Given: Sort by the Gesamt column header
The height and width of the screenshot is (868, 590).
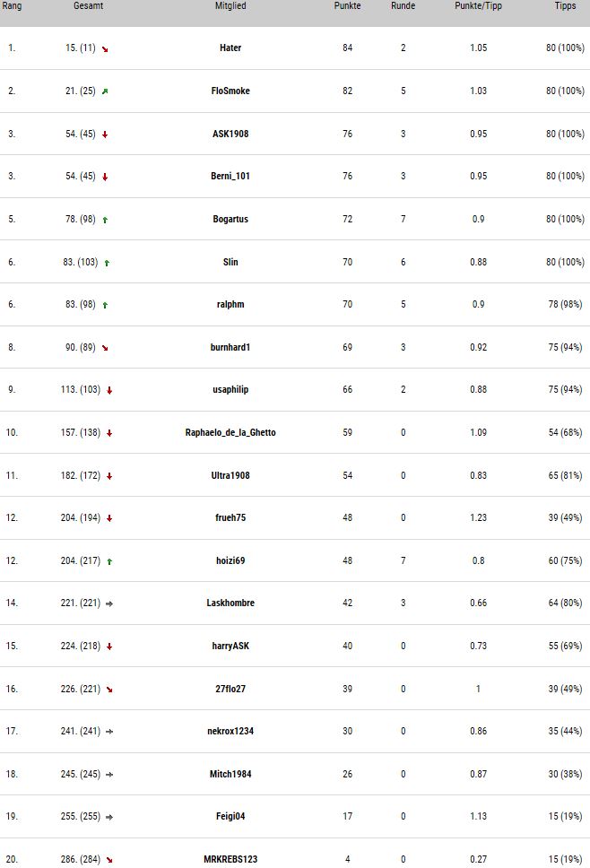Looking at the screenshot, I should (89, 6).
